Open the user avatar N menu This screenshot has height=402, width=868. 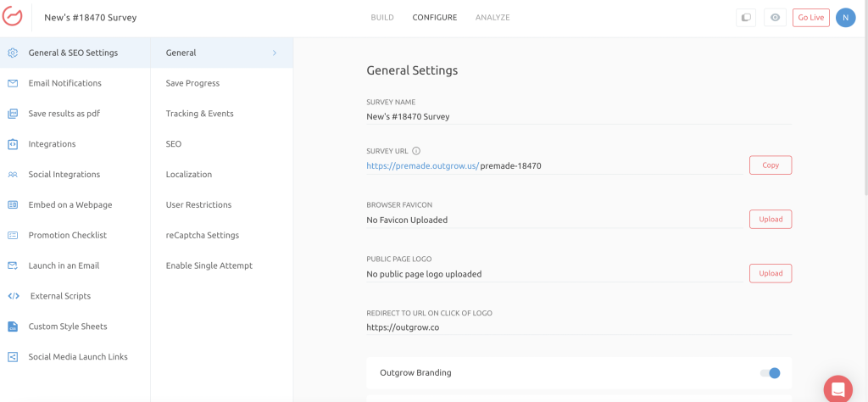pos(845,17)
